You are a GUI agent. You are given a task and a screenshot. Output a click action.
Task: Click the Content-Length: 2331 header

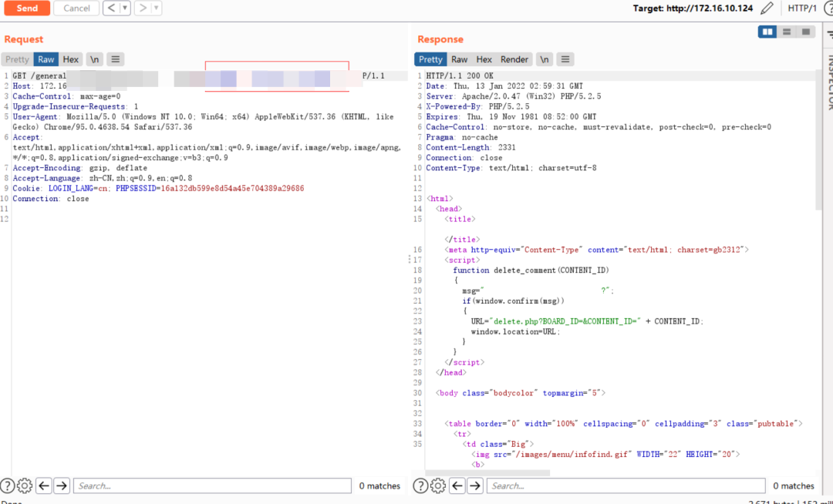tap(470, 147)
